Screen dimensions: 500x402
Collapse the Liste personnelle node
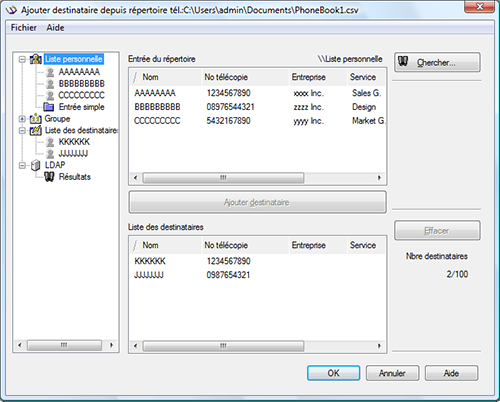click(x=22, y=60)
